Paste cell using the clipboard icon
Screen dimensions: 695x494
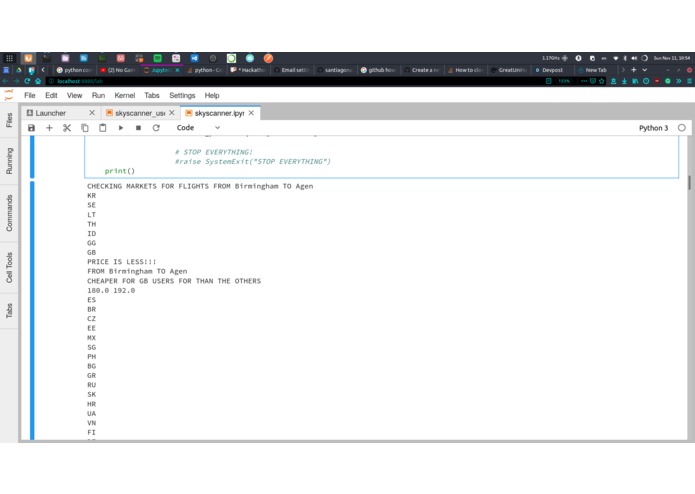click(x=102, y=128)
